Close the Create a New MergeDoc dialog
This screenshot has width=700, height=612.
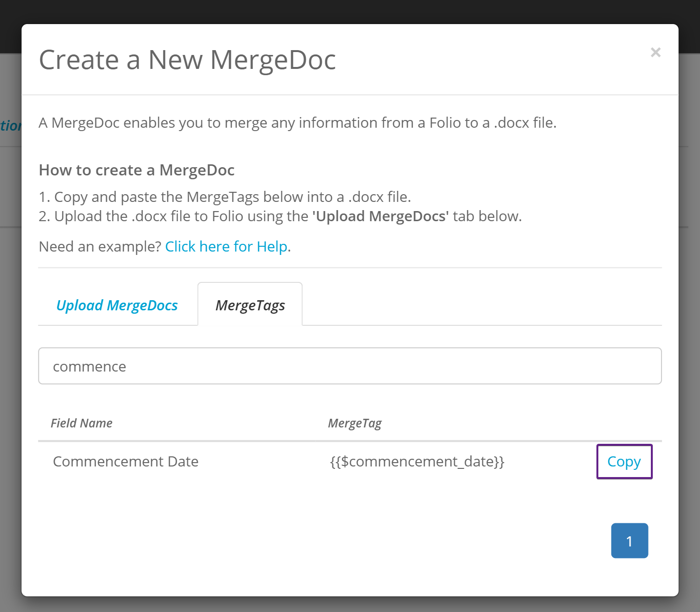[x=655, y=53]
